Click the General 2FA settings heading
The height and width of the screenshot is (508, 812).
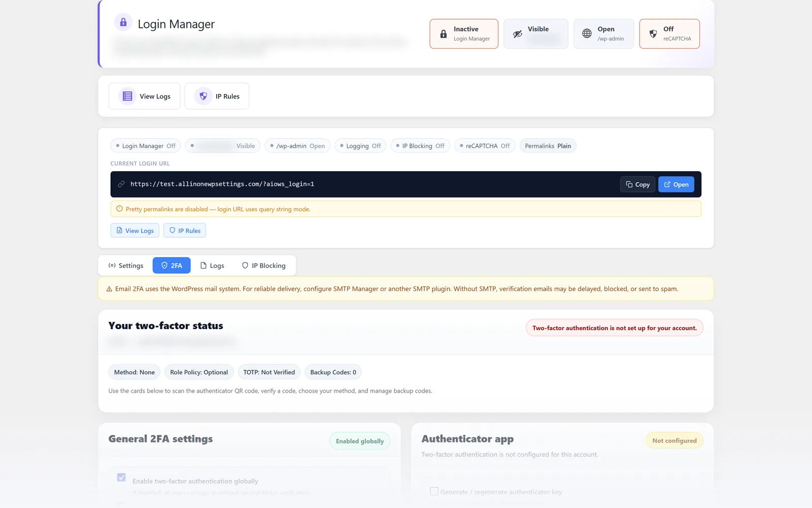[x=160, y=439]
